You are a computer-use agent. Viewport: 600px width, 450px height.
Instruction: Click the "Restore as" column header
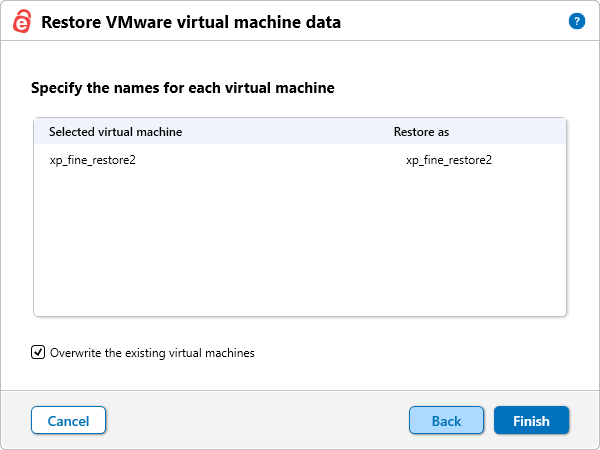click(420, 132)
